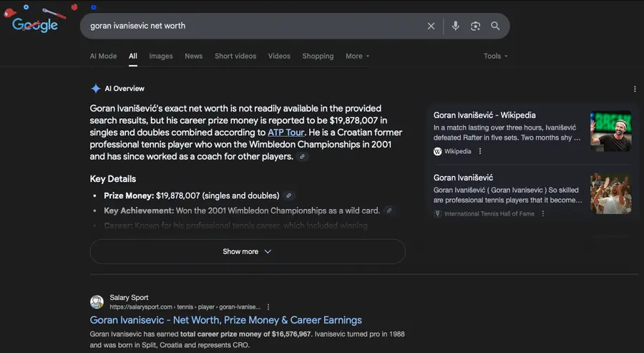Switch to the Images tab
Screen dimensions: 644x353
click(x=161, y=56)
